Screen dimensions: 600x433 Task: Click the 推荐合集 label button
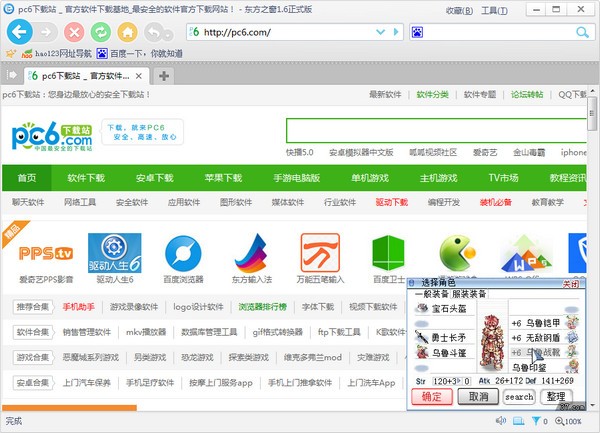[x=33, y=307]
